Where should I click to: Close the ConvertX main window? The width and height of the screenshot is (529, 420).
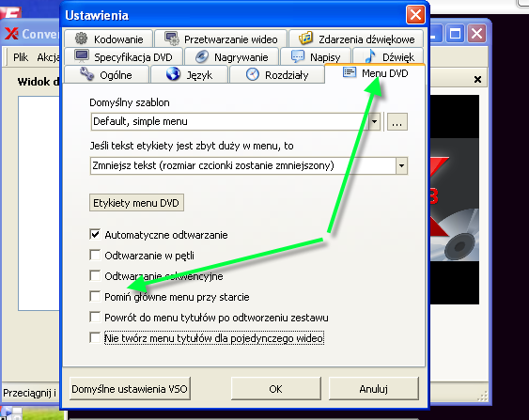tap(476, 34)
